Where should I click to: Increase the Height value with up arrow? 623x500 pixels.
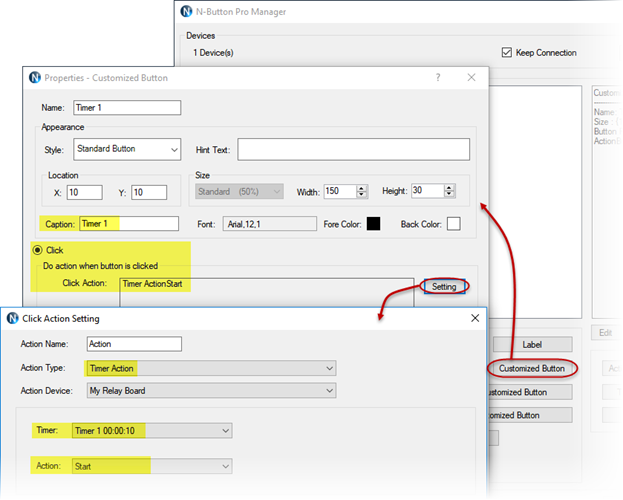449,187
